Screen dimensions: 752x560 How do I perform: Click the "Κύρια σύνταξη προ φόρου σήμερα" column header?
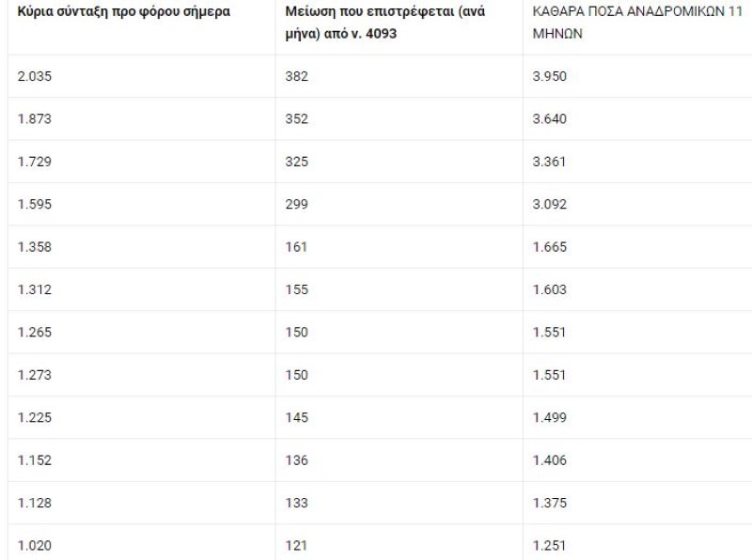tap(123, 13)
